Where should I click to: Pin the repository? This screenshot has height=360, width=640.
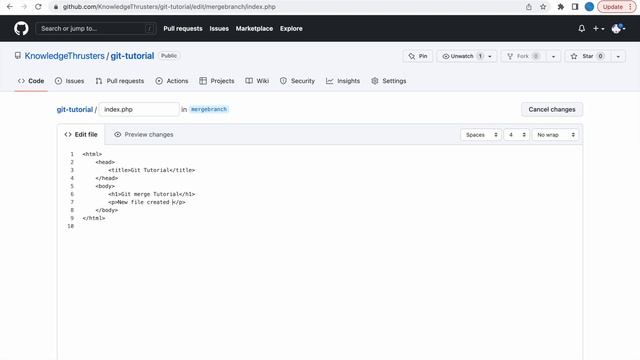click(x=418, y=56)
